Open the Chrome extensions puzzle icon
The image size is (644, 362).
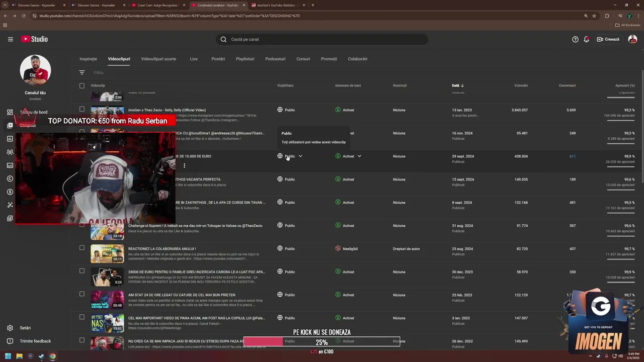607,16
